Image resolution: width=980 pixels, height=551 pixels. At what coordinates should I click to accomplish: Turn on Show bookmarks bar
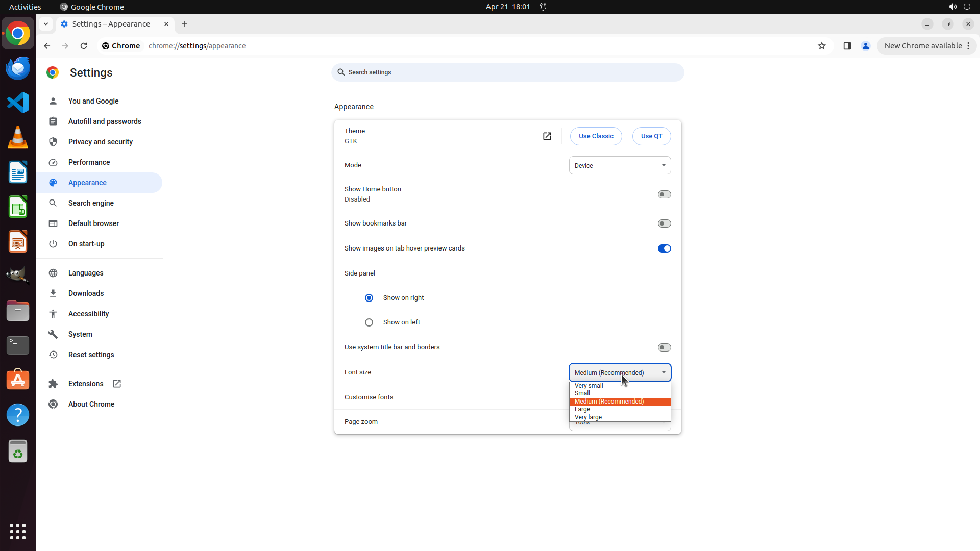pos(664,223)
